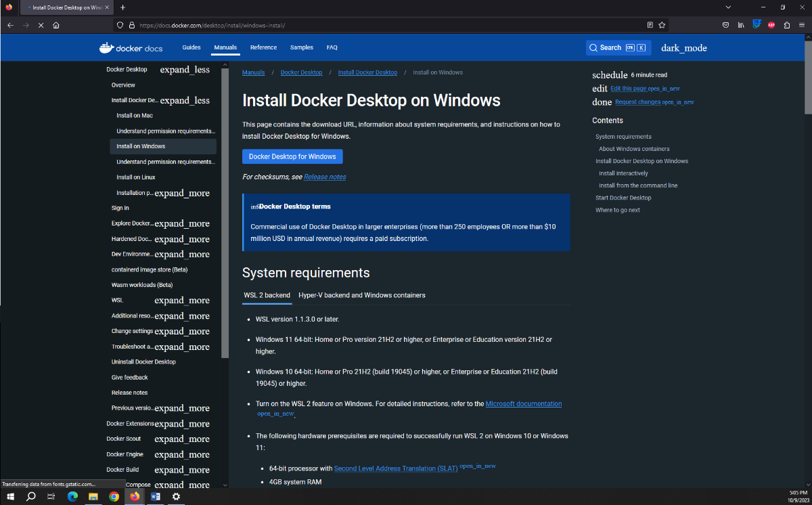The width and height of the screenshot is (812, 505).
Task: Save the page to Pocket
Action: click(726, 25)
